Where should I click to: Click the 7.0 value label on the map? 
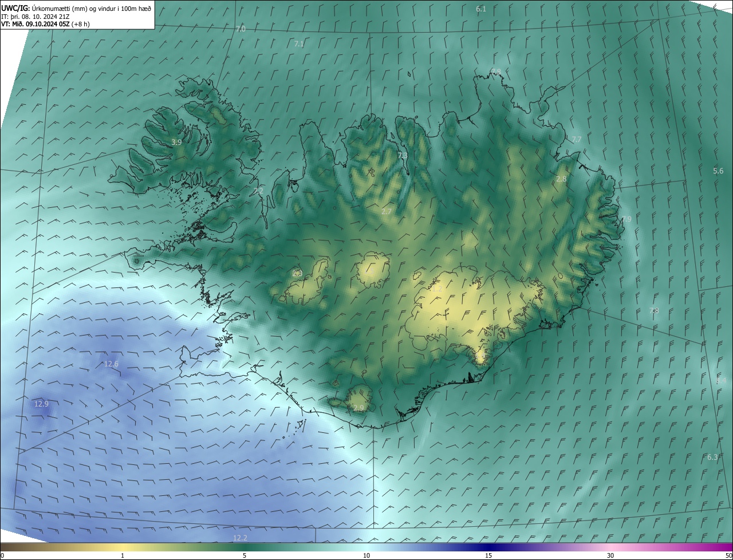[241, 29]
